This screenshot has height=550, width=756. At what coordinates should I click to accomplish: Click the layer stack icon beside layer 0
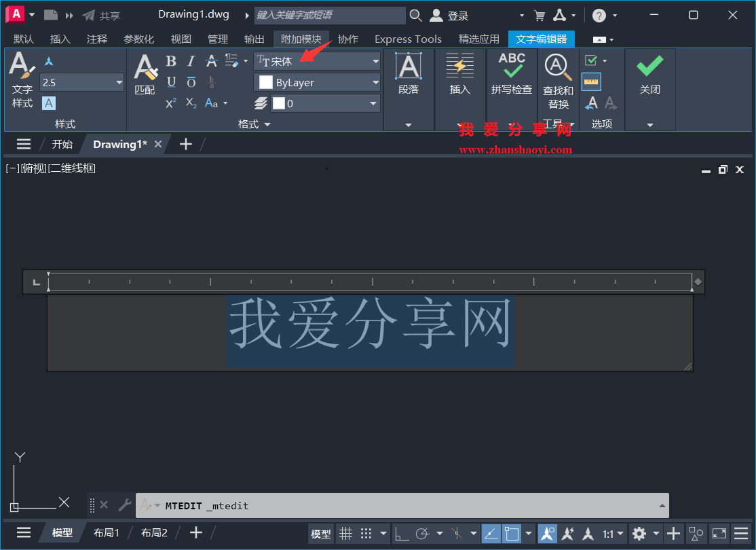coord(261,103)
